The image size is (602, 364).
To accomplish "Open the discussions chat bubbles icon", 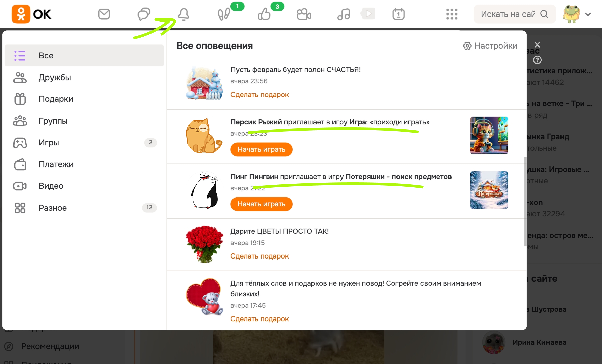I will [144, 14].
